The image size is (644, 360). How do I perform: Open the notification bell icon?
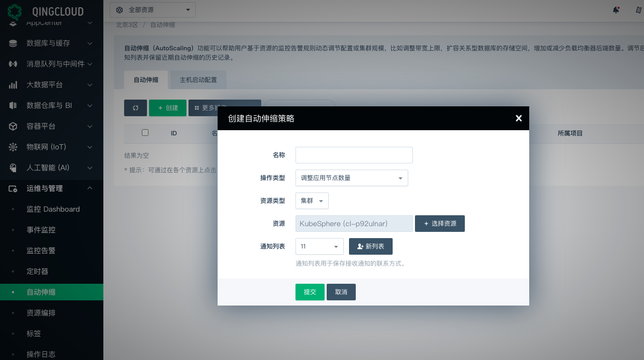616,10
